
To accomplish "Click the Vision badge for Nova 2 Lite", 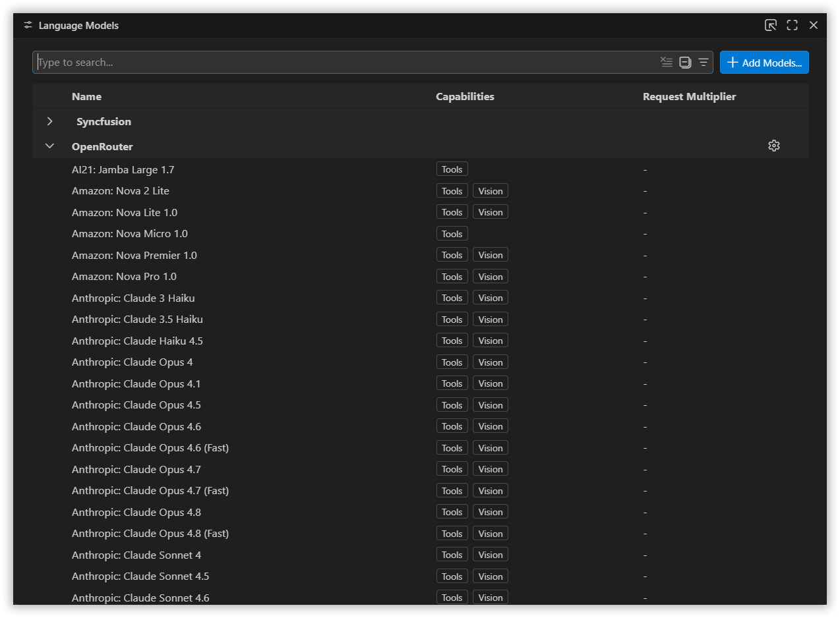I will pos(491,191).
